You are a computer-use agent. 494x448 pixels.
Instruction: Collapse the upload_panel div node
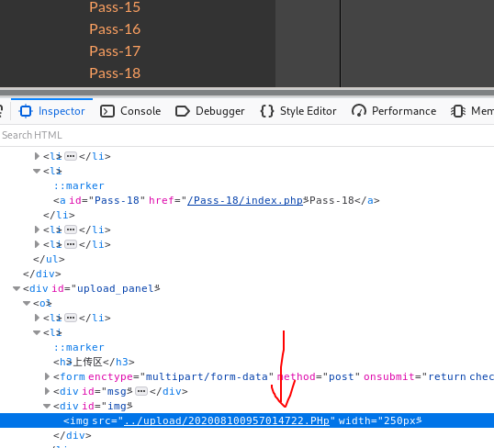coord(17,288)
